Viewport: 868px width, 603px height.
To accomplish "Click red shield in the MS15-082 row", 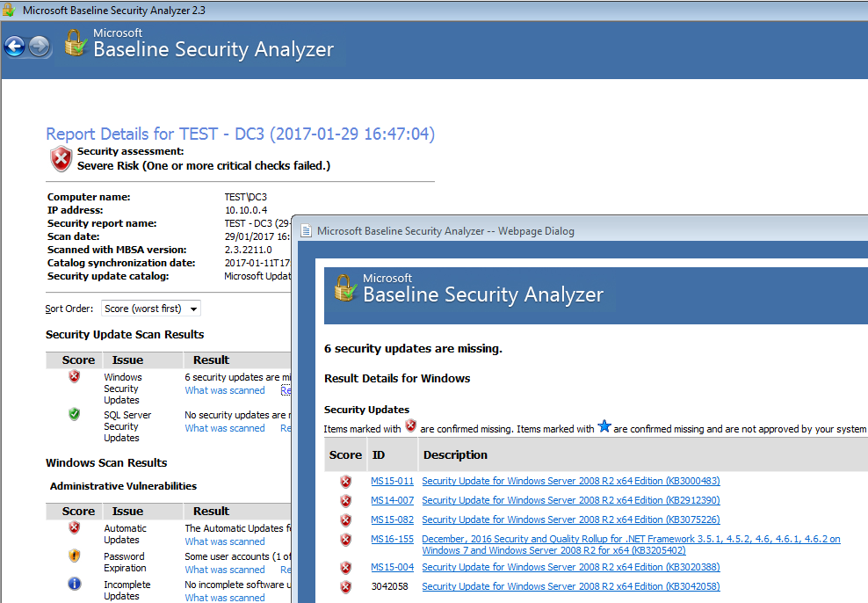I will point(346,520).
